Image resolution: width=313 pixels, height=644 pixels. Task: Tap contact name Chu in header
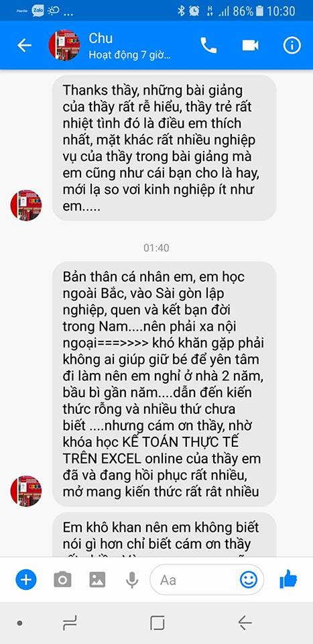click(101, 38)
